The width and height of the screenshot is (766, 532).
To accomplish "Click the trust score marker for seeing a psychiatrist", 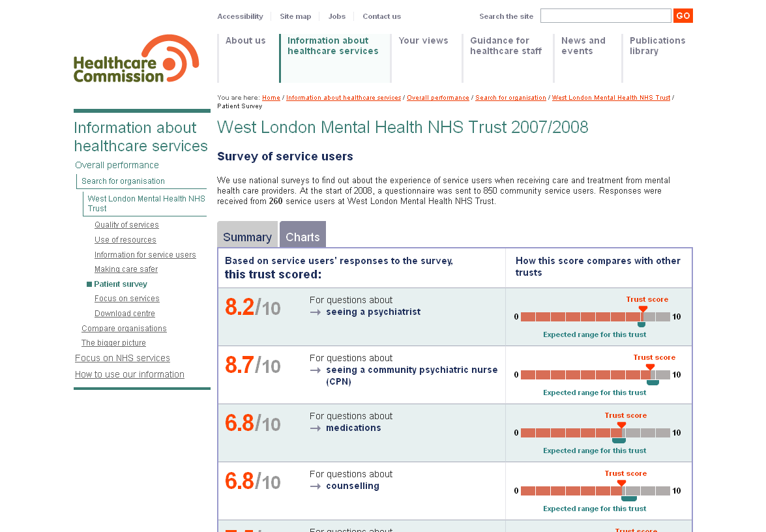I will [643, 310].
